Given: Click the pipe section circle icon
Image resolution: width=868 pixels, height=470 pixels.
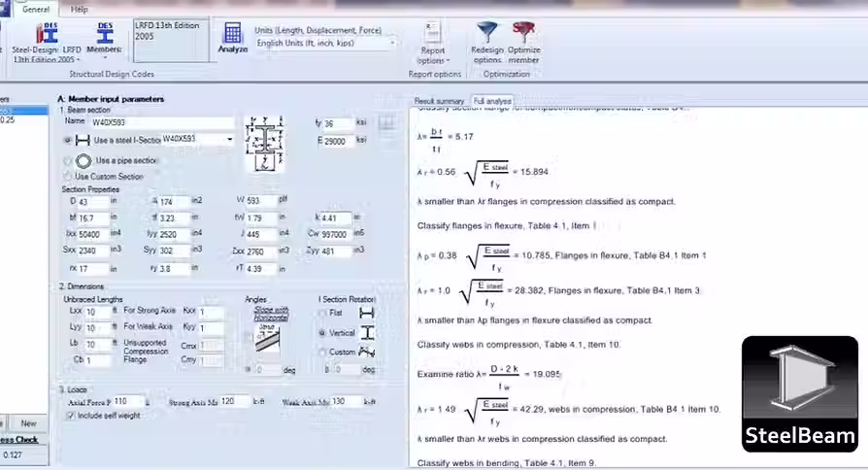Looking at the screenshot, I should 83,161.
